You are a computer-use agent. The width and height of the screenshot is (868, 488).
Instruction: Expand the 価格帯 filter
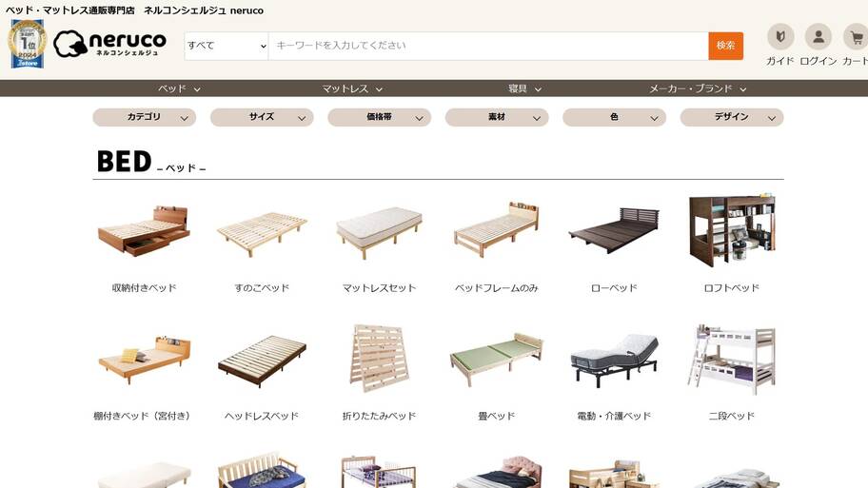[379, 117]
